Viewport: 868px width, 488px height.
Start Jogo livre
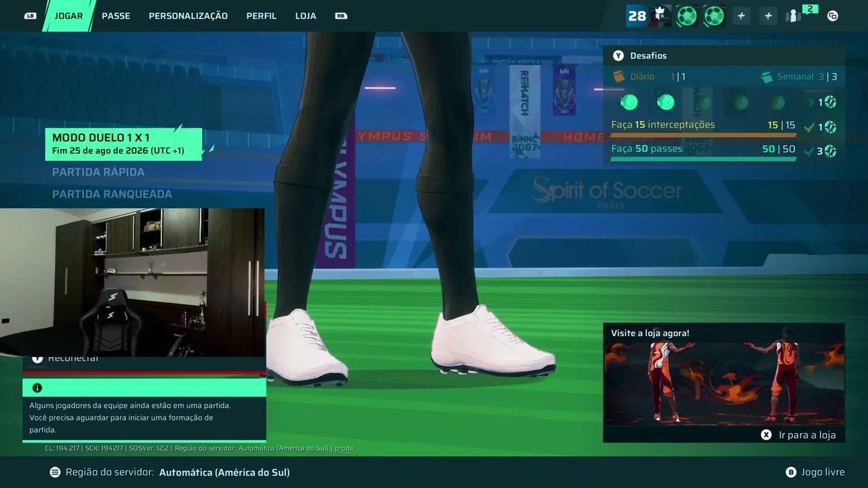pos(823,472)
